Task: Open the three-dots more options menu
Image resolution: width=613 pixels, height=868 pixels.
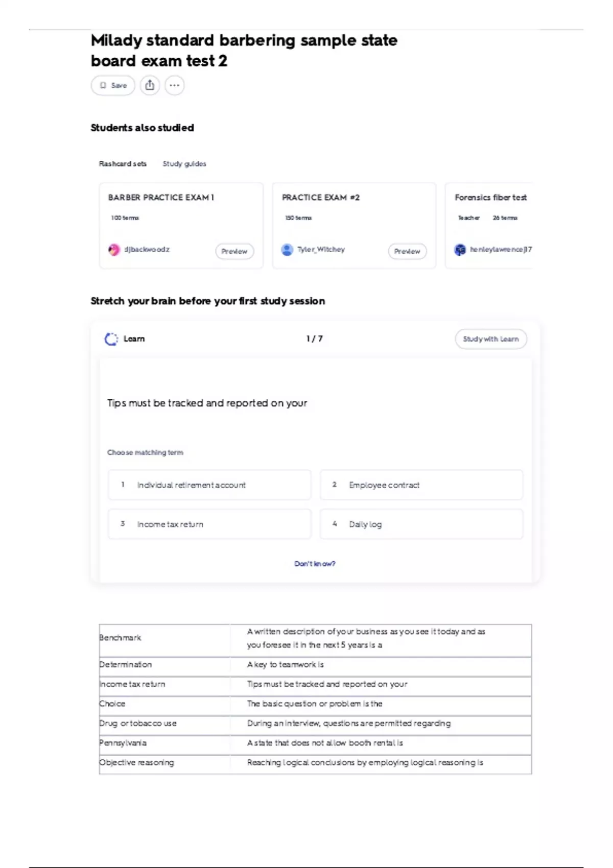Action: click(174, 85)
